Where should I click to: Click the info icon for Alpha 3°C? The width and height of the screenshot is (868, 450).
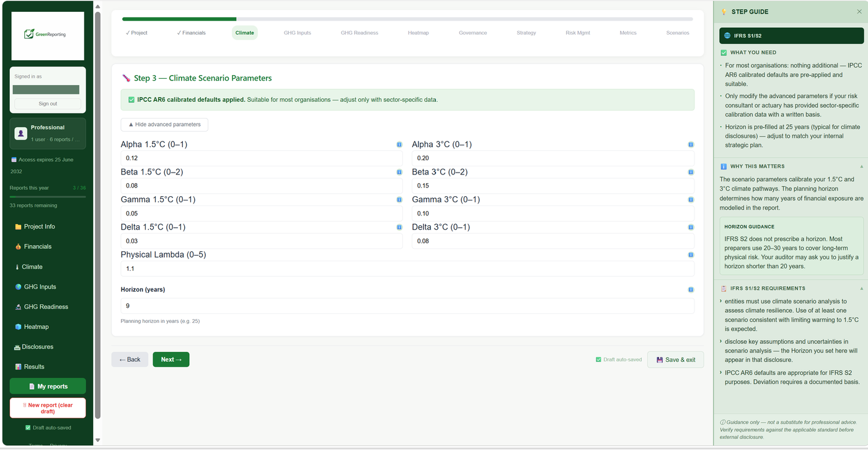pos(691,145)
